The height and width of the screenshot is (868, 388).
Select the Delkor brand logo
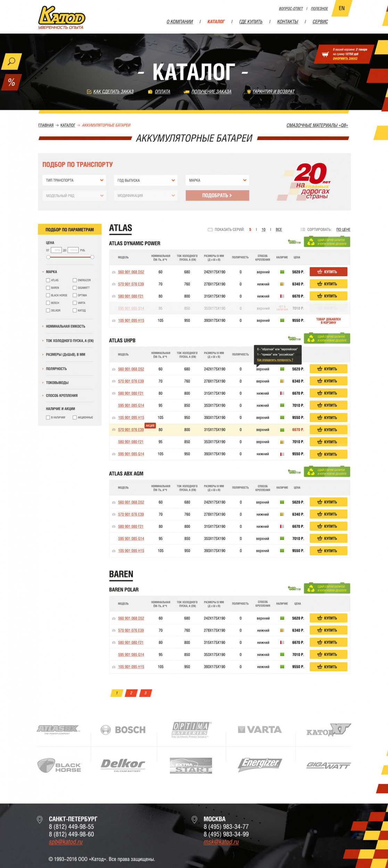tap(123, 765)
